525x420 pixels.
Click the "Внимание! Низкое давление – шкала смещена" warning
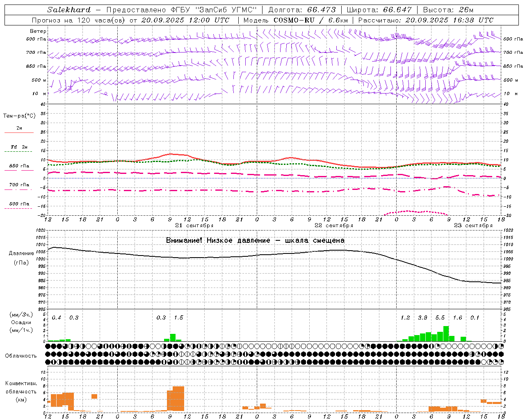pyautogui.click(x=255, y=240)
